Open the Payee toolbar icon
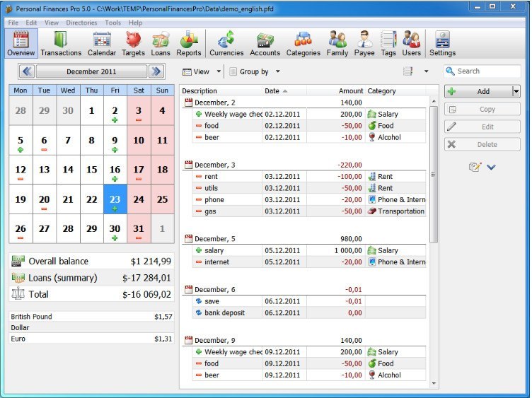The width and height of the screenshot is (532, 398). tap(364, 43)
